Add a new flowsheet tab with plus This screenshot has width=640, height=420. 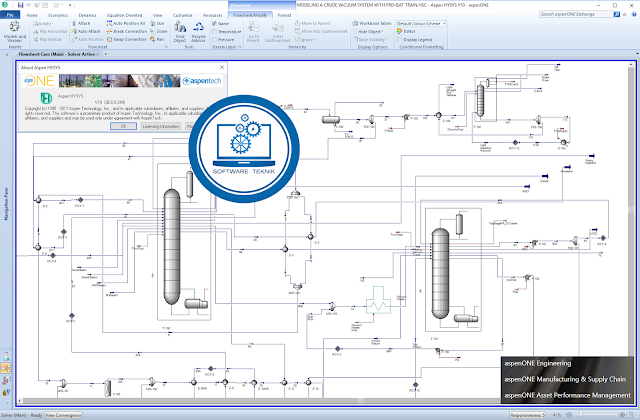106,54
